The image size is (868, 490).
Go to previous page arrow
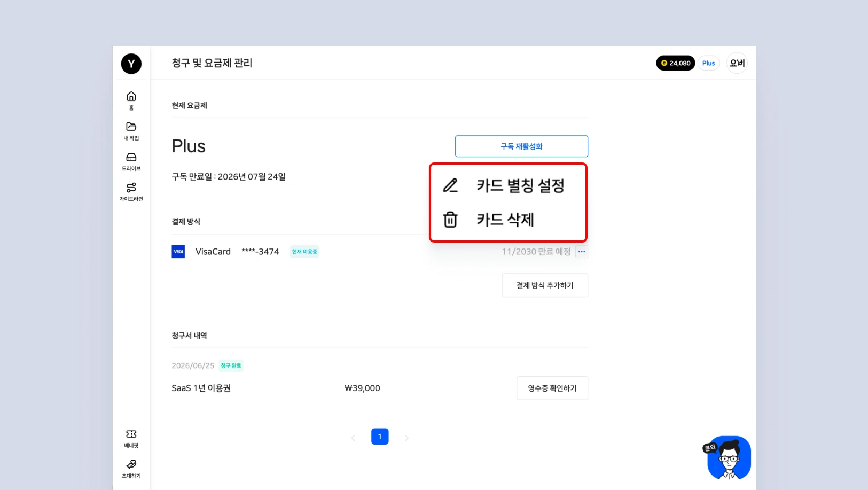click(353, 438)
